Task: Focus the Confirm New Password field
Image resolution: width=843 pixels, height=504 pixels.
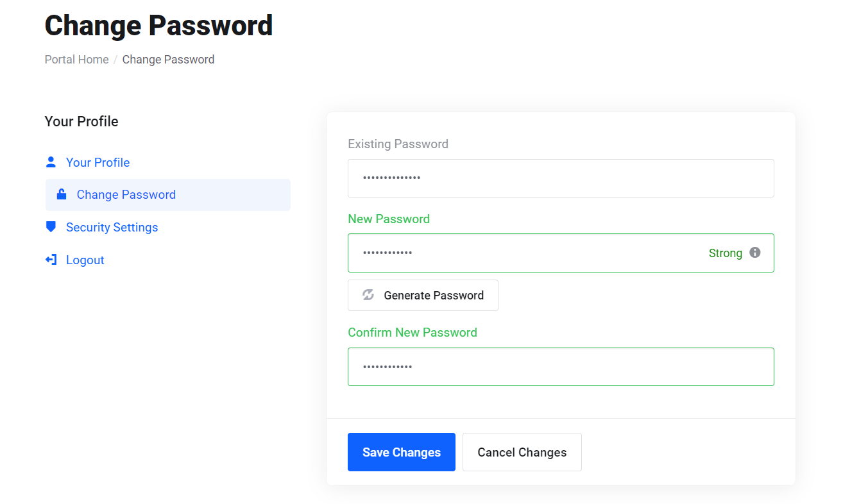Action: coord(561,367)
